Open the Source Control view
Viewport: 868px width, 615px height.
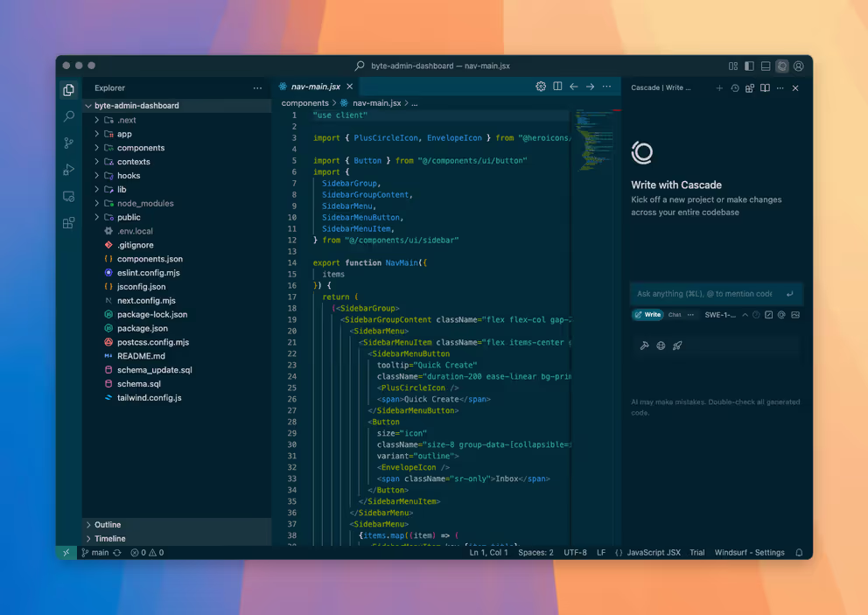tap(69, 143)
